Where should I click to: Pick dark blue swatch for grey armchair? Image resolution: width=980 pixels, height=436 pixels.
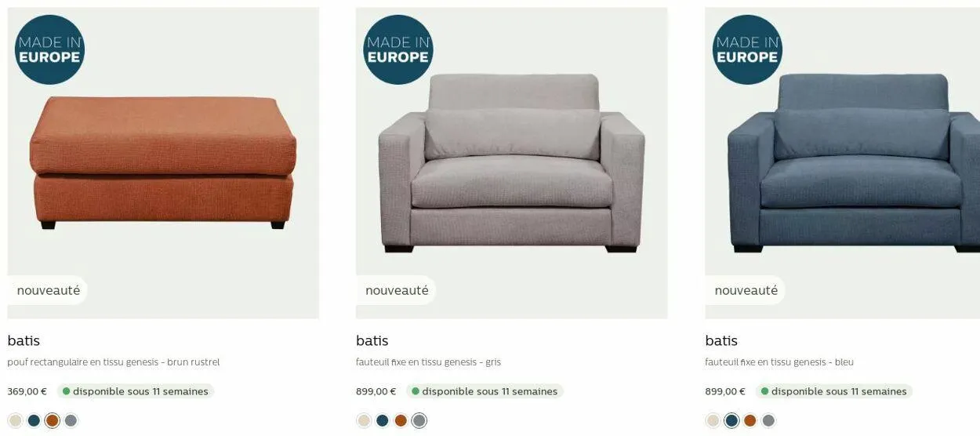(383, 420)
